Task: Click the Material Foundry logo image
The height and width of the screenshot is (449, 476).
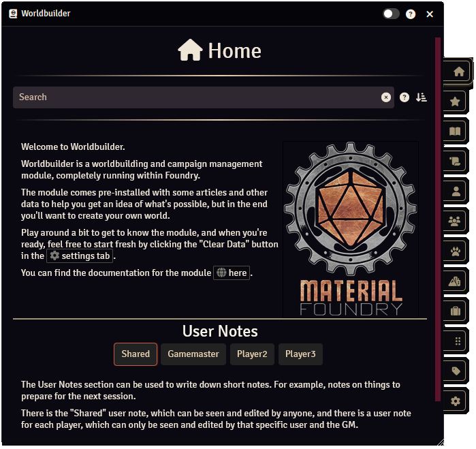Action: tap(351, 230)
